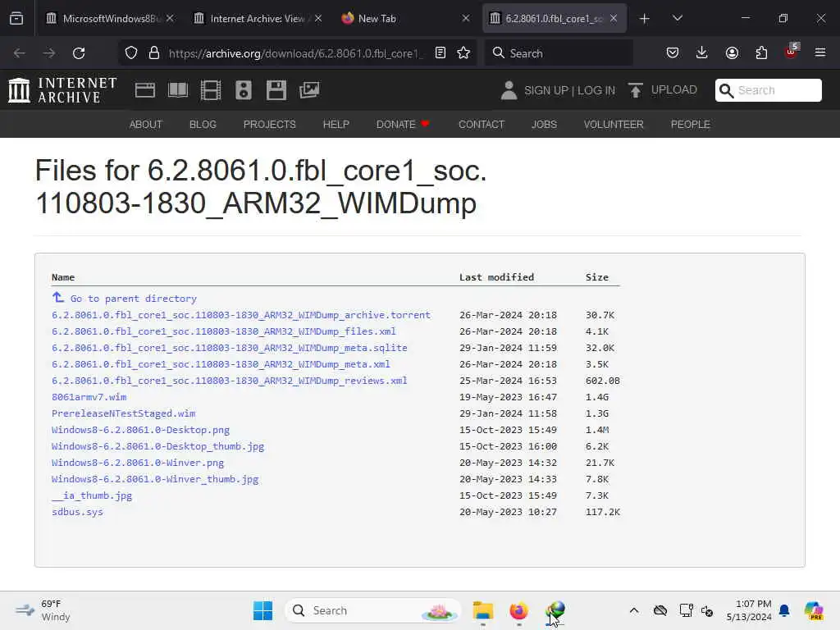This screenshot has height=630, width=840.
Task: Open a new browser tab
Action: click(645, 19)
